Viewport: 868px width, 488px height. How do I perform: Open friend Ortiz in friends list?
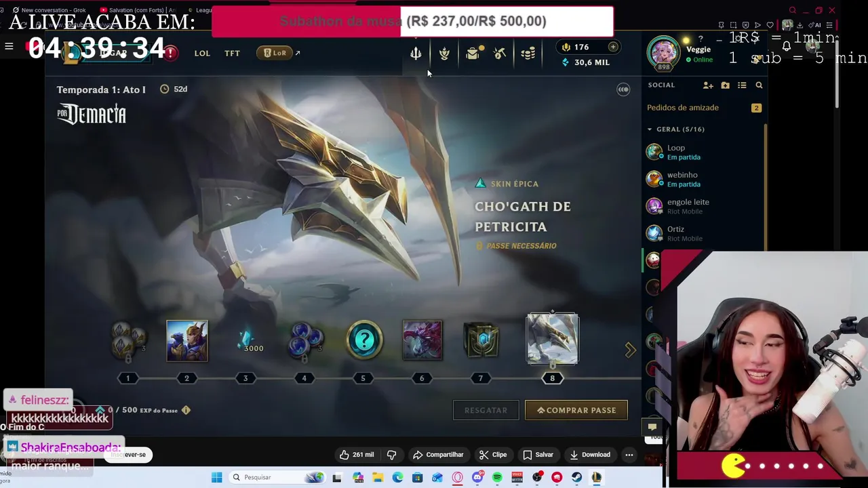coord(702,233)
